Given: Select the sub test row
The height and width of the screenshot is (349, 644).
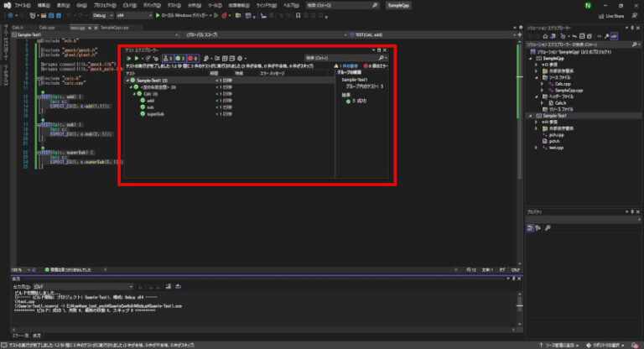Looking at the screenshot, I should tap(230, 107).
